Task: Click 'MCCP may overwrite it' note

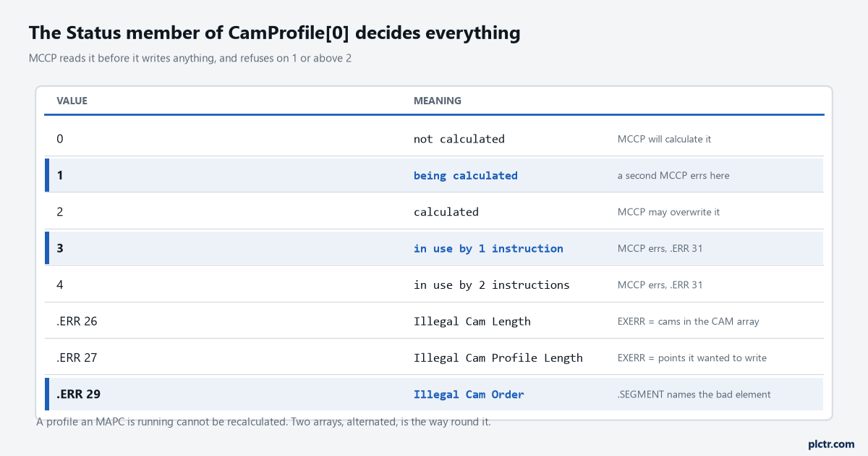Action: (x=668, y=212)
